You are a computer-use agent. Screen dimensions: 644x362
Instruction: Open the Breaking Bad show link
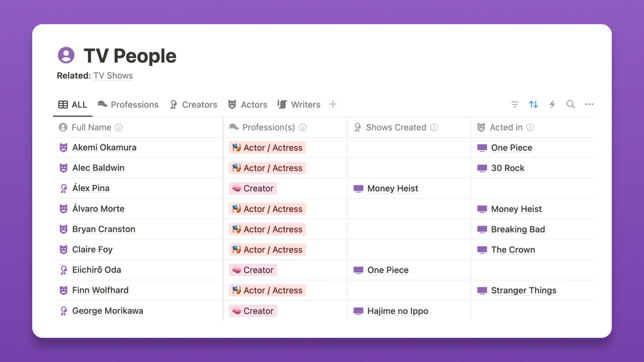pos(517,229)
